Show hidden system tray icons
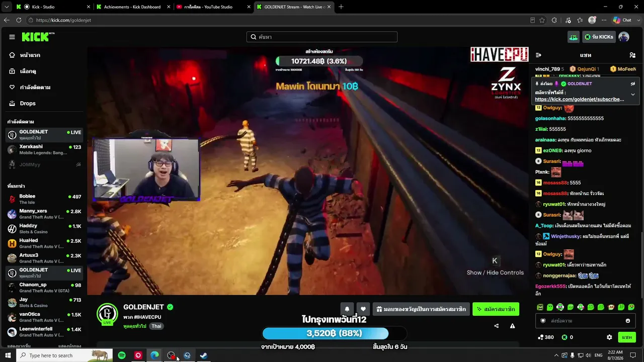 (556, 355)
